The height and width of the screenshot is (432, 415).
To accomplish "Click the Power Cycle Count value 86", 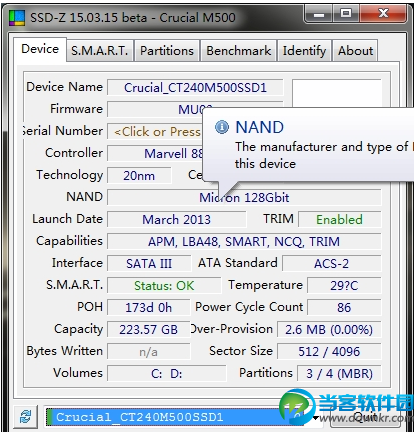I will 344,308.
